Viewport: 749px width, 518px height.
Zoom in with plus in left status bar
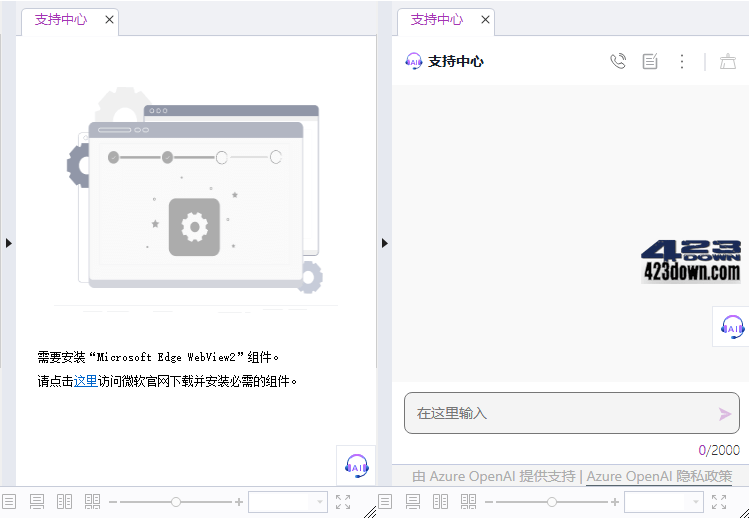click(x=239, y=502)
